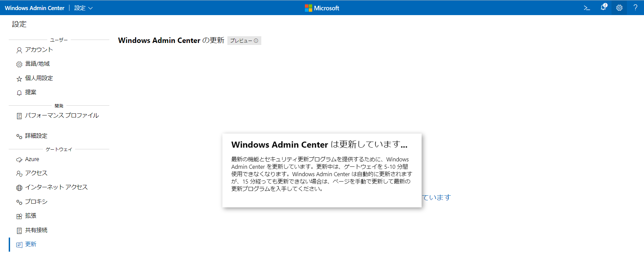Click the アクセス users icon

[x=19, y=174]
